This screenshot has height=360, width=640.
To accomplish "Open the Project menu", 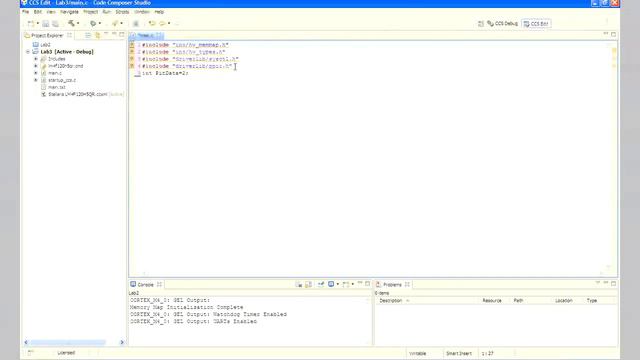I will click(91, 12).
